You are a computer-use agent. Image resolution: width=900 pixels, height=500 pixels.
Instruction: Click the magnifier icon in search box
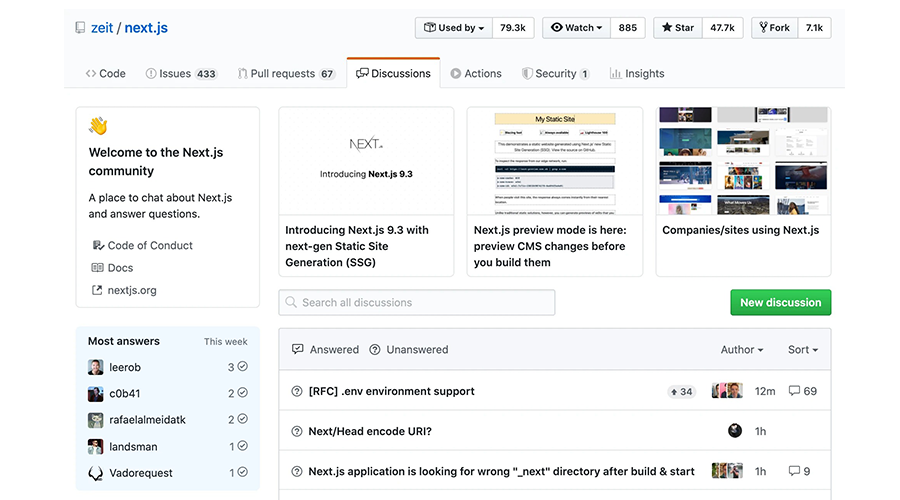291,302
